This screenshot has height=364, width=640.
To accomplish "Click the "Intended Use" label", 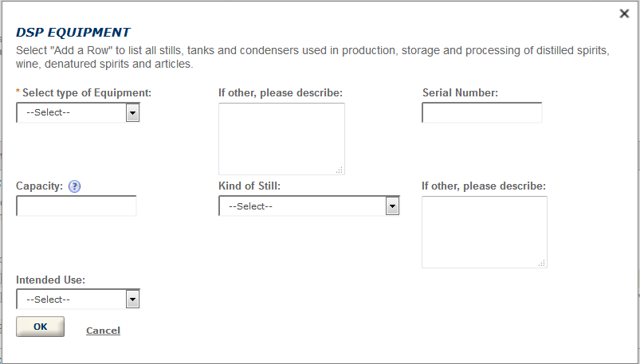I will pos(51,280).
